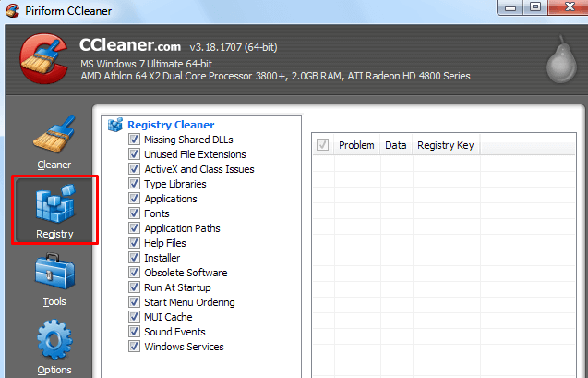Click the MS Windows 7 Ultimate text
Viewport: 588px width, 378px height.
click(146, 64)
